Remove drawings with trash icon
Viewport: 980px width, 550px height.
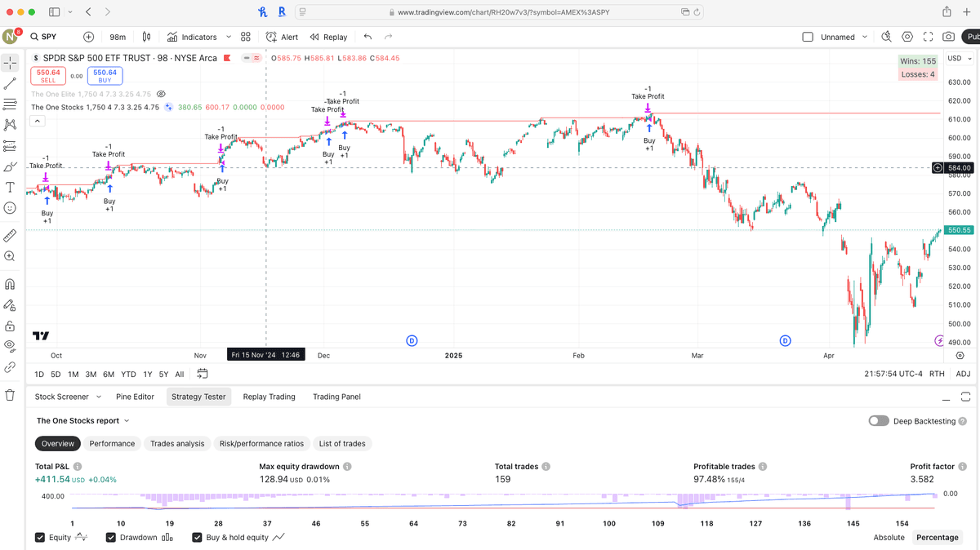[10, 395]
